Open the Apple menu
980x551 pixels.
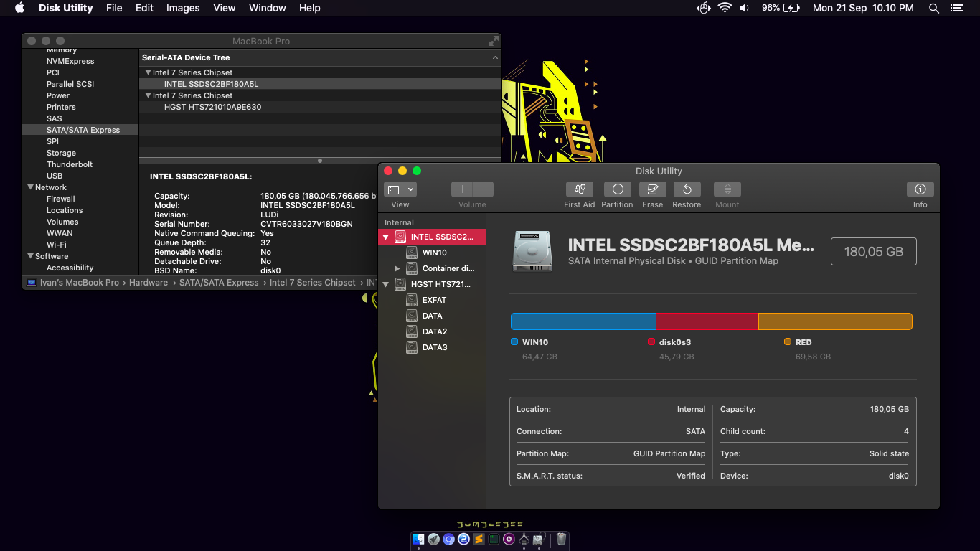click(x=19, y=8)
